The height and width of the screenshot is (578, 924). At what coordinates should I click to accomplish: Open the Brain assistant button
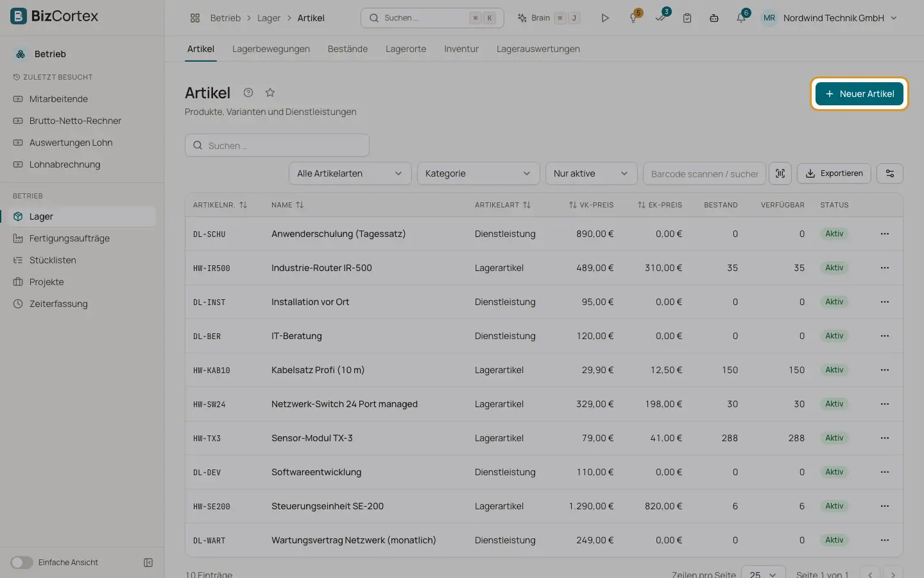click(x=549, y=18)
